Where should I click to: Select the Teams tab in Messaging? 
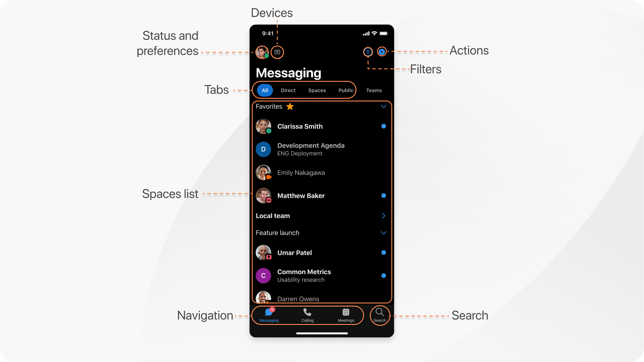pos(374,90)
